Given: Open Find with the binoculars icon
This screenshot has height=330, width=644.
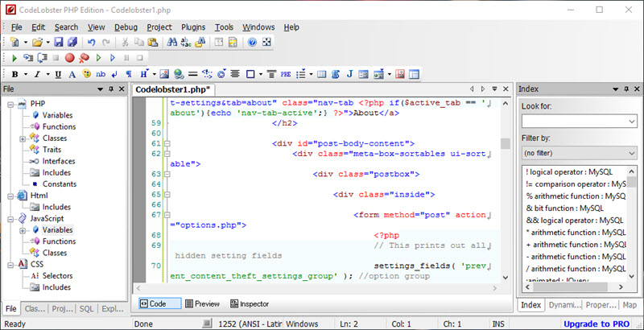Looking at the screenshot, I should (171, 43).
